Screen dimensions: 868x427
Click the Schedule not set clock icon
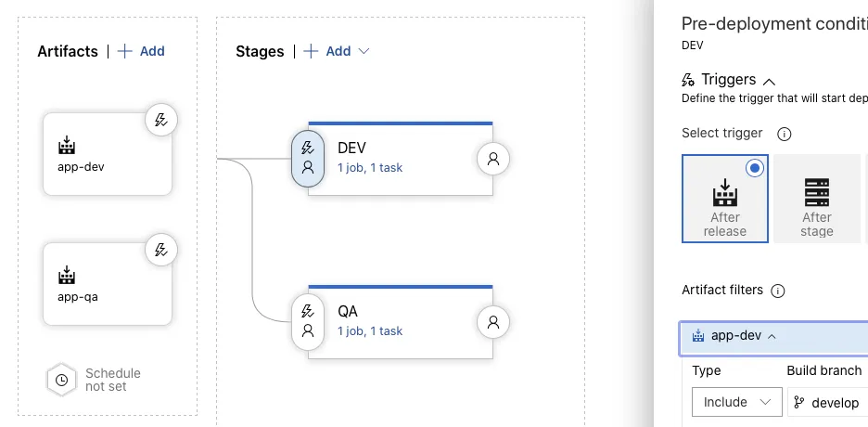[x=61, y=380]
